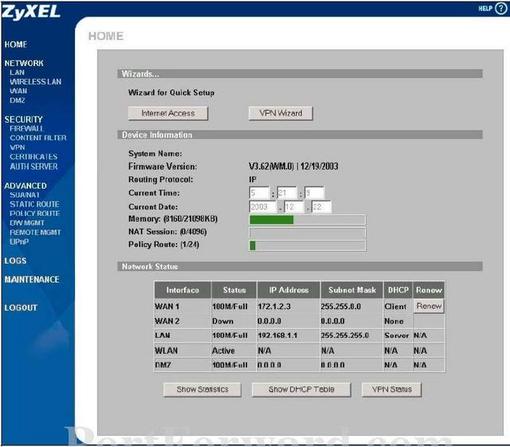510x447 pixels.
Task: Click the IP Address column header
Action: coord(289,290)
